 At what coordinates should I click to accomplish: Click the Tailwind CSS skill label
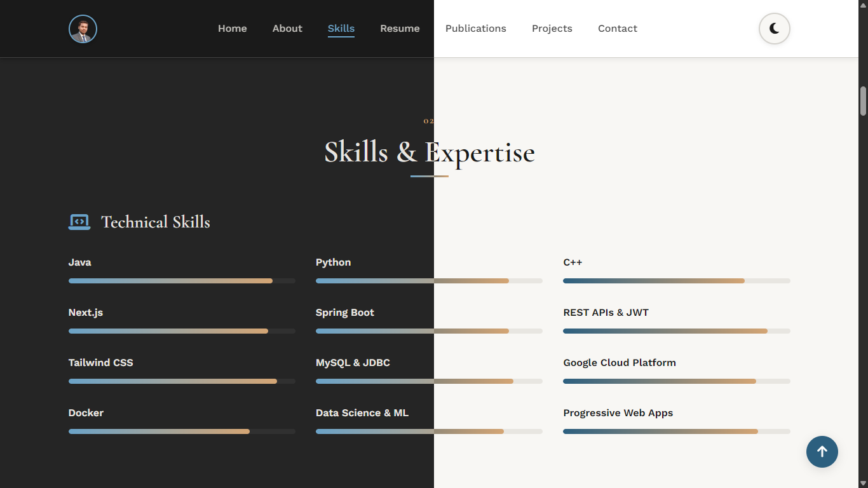point(101,363)
